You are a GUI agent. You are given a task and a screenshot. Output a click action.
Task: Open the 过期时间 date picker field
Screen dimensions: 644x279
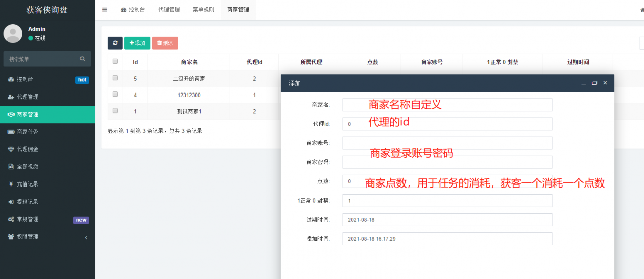447,220
